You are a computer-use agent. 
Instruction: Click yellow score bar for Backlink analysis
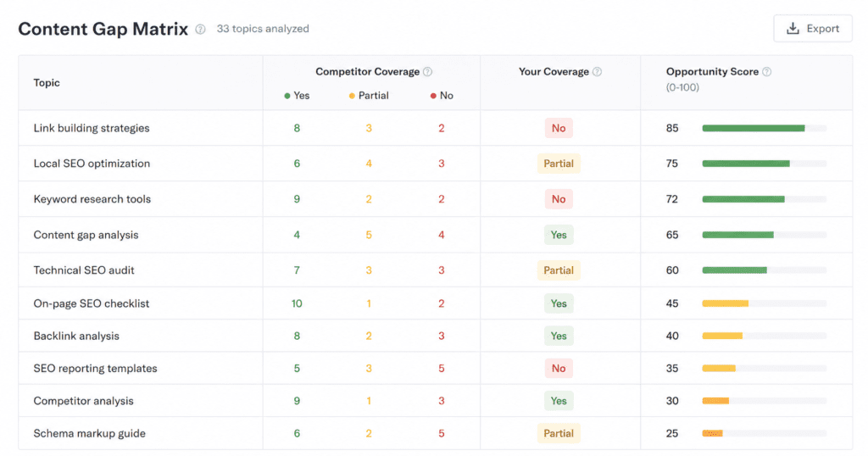click(722, 336)
